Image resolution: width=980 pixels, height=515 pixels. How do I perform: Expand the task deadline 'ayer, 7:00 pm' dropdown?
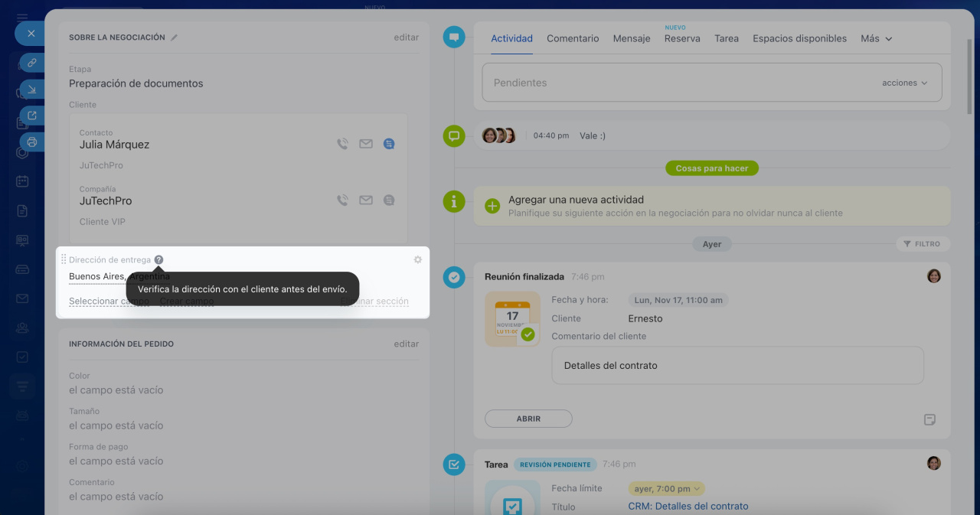point(667,488)
